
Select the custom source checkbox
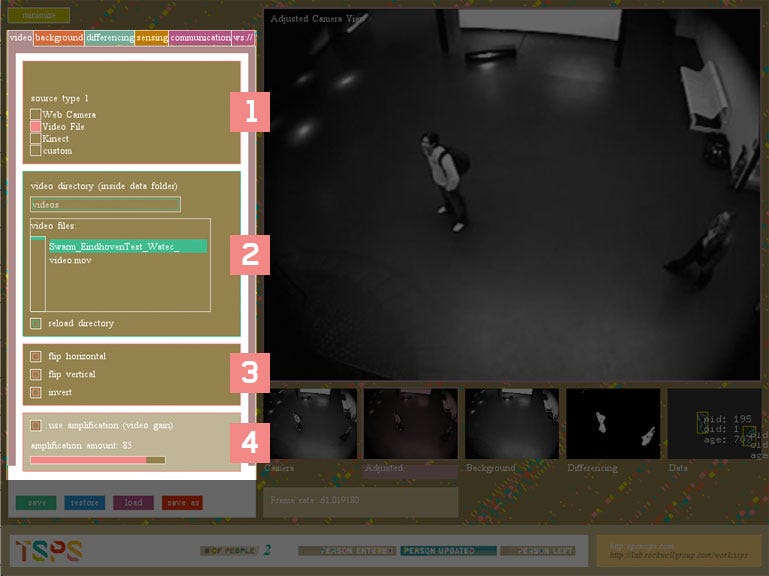pos(35,151)
